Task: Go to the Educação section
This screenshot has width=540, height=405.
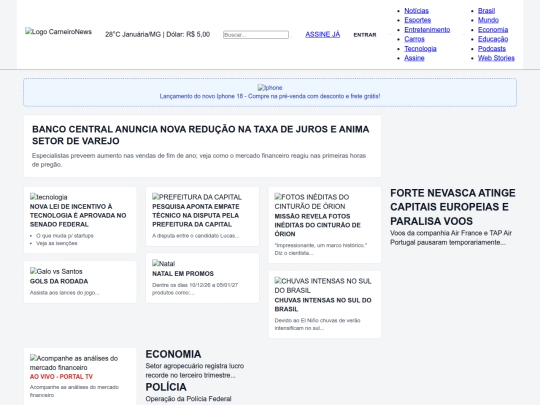Action: 493,39
